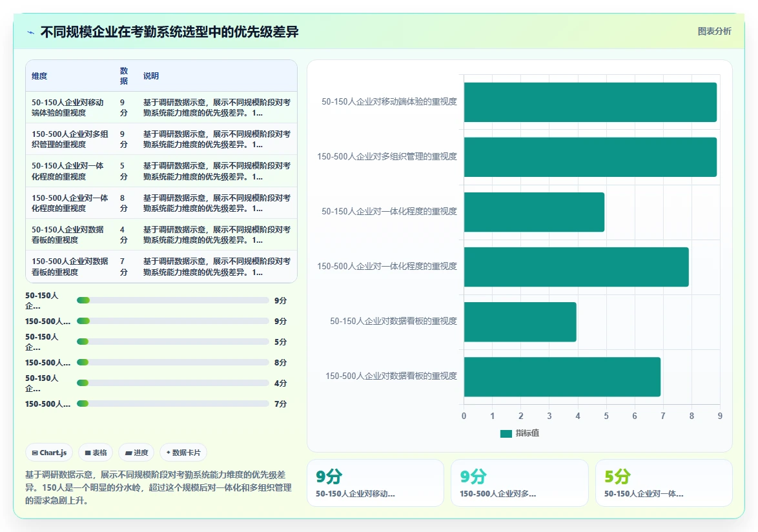This screenshot has width=758, height=532.
Task: Click the title icon beside the heading
Action: tap(31, 32)
